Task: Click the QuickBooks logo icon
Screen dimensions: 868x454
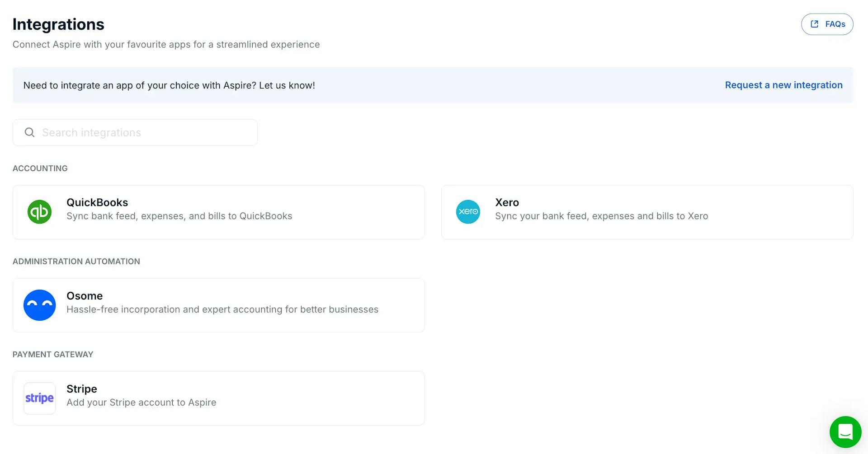Action: pyautogui.click(x=40, y=212)
